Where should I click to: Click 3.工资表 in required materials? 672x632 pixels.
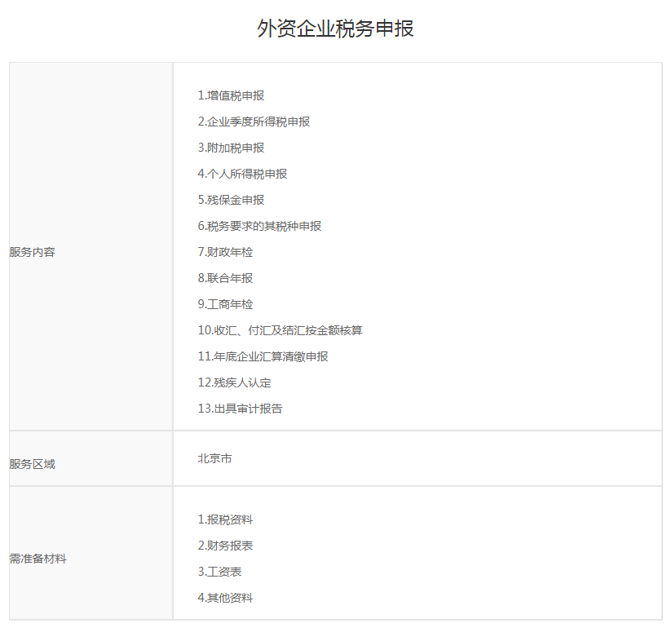219,572
